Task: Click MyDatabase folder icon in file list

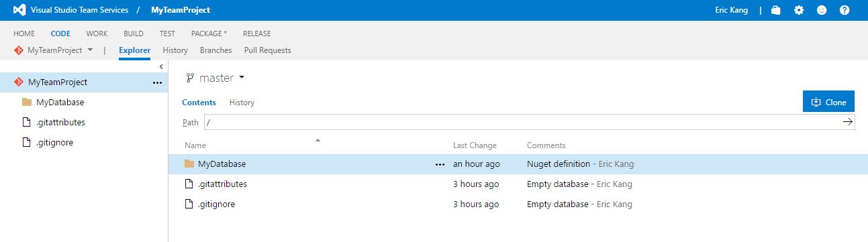Action: coord(189,164)
